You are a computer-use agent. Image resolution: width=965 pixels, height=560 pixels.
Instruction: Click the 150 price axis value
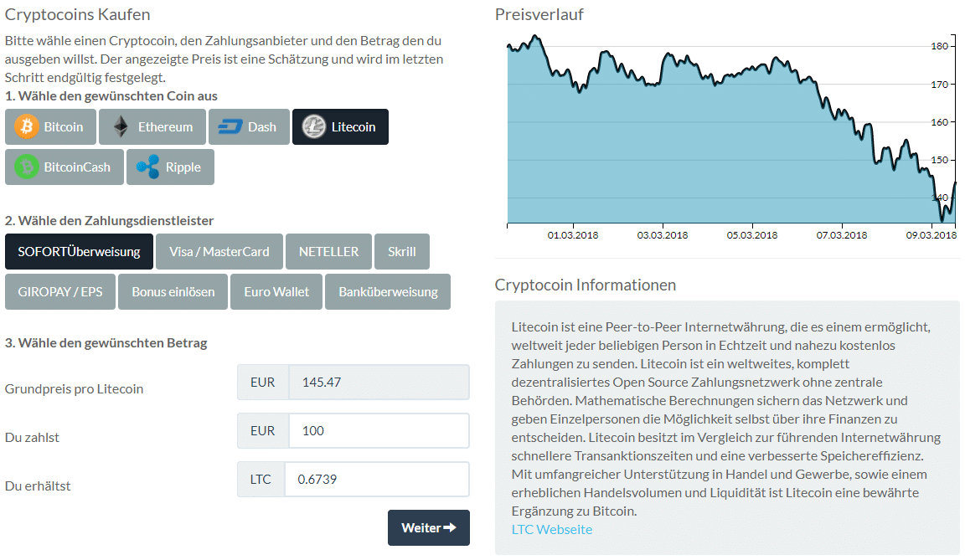(939, 160)
